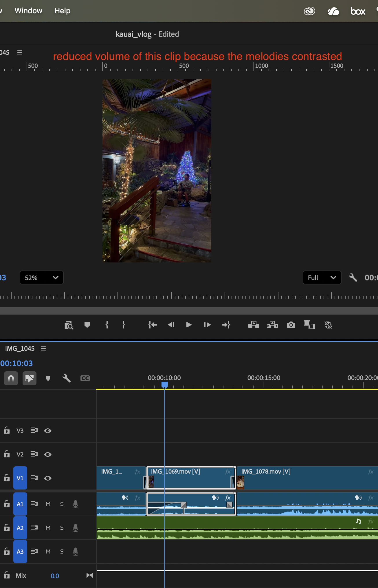Add a marker in the timeline
The image size is (378, 588).
pos(48,378)
